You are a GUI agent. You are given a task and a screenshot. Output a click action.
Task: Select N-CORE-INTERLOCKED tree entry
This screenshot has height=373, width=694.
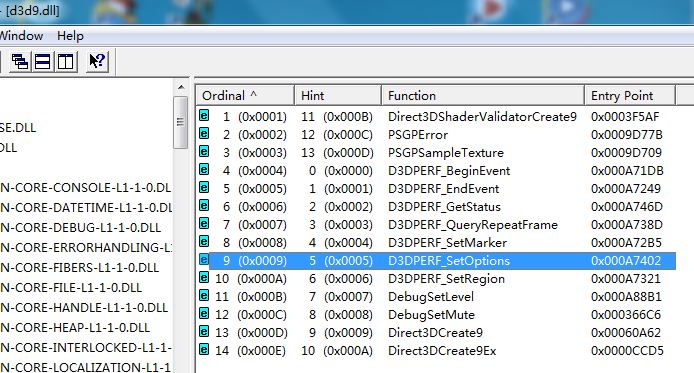(86, 348)
